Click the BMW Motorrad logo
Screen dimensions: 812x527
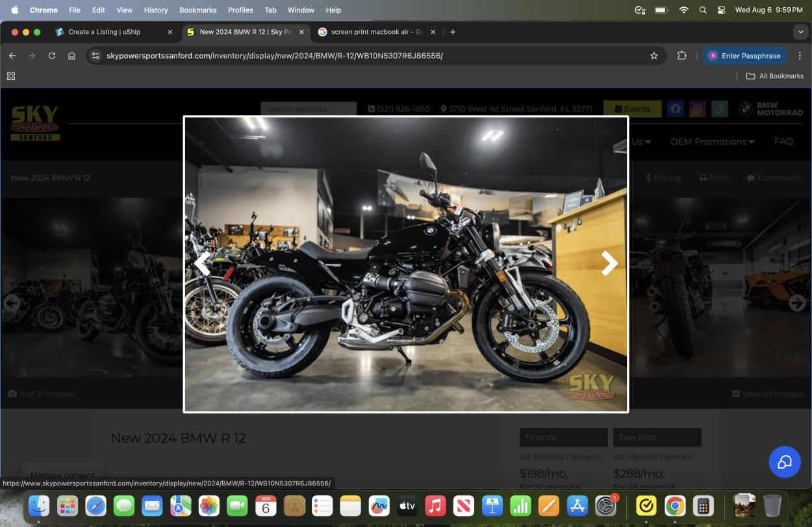771,109
